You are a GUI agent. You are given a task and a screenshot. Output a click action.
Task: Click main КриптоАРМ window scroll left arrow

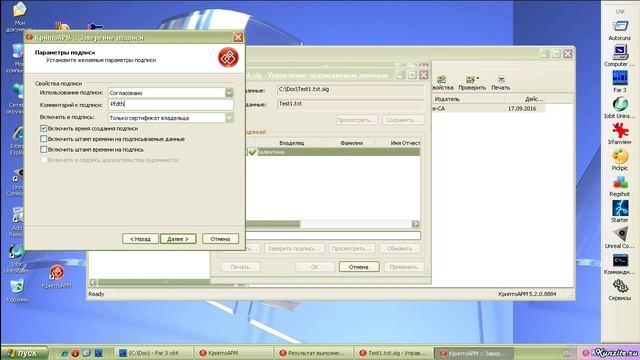pos(93,282)
